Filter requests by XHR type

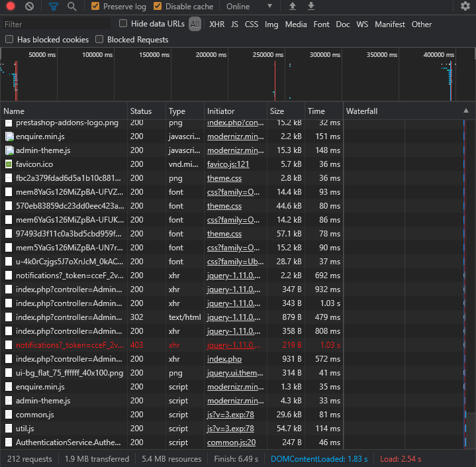click(216, 25)
